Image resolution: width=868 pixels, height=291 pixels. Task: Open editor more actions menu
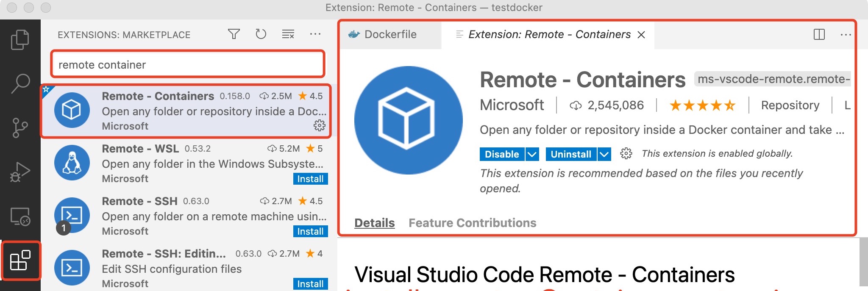pyautogui.click(x=846, y=34)
